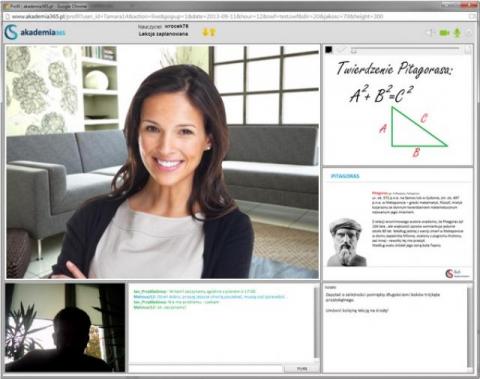Select the teacher's main video feed

click(x=162, y=162)
